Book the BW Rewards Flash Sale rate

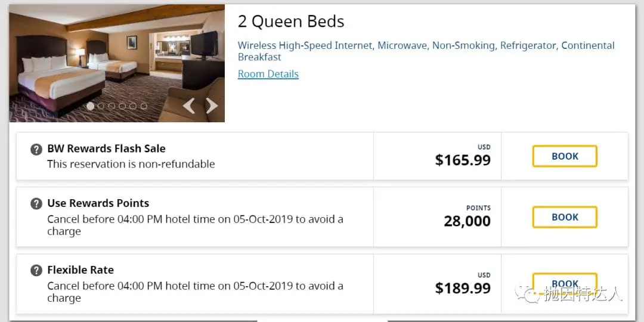point(565,156)
